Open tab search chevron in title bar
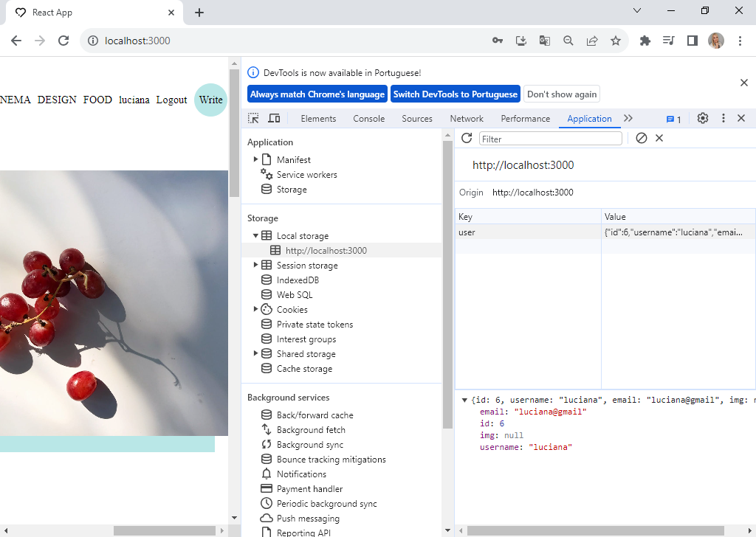756x537 pixels. tap(637, 10)
